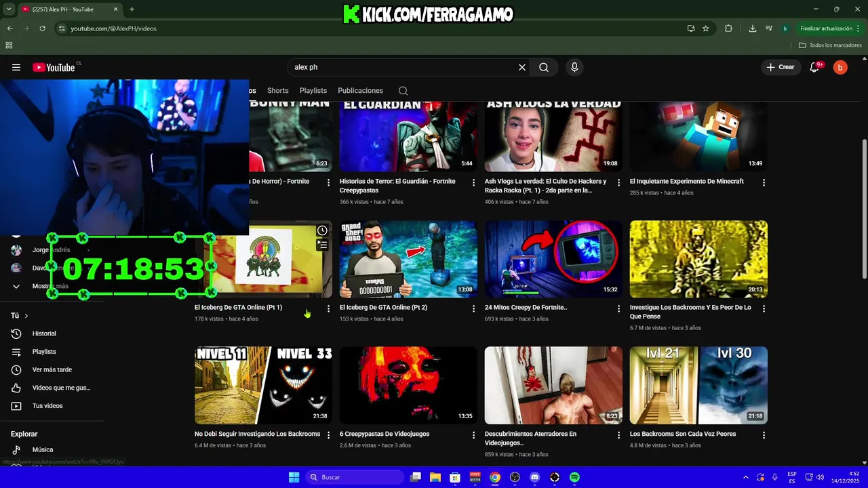The width and height of the screenshot is (868, 488).
Task: Open Chrome three-dot menu beside Finalizar actualización
Action: point(859,28)
